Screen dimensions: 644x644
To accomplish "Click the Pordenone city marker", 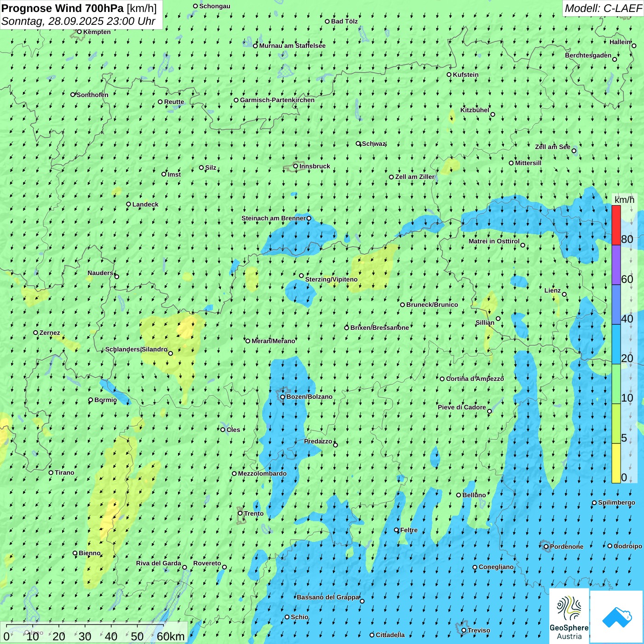I will click(546, 546).
